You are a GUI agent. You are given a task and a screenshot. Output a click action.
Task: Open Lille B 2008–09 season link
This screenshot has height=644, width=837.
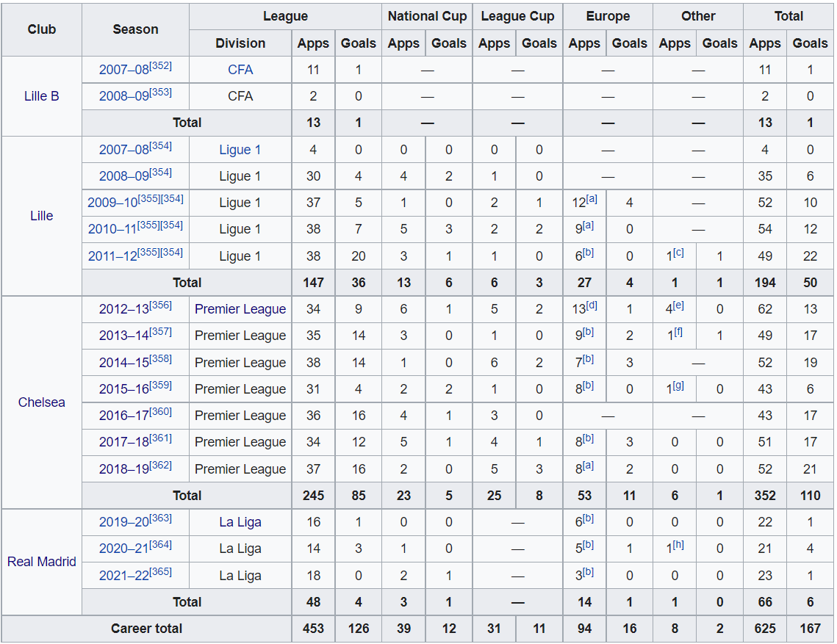click(x=124, y=96)
